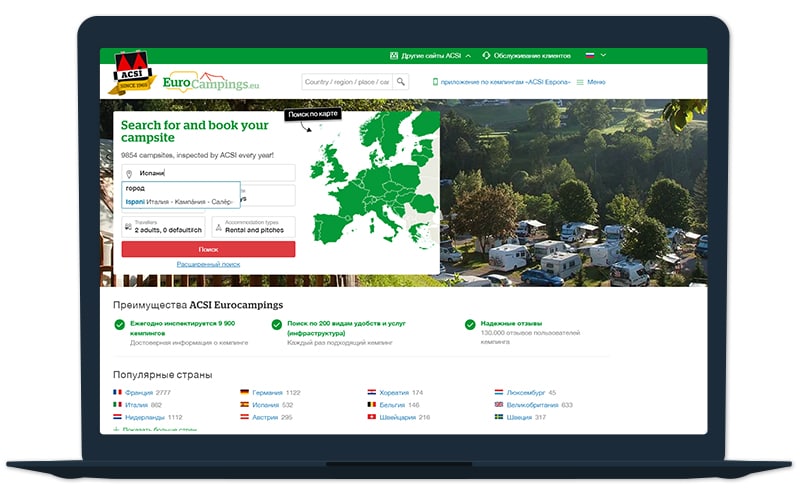
Task: Select the Ispani Италия - Кампания suggestion
Action: click(181, 202)
